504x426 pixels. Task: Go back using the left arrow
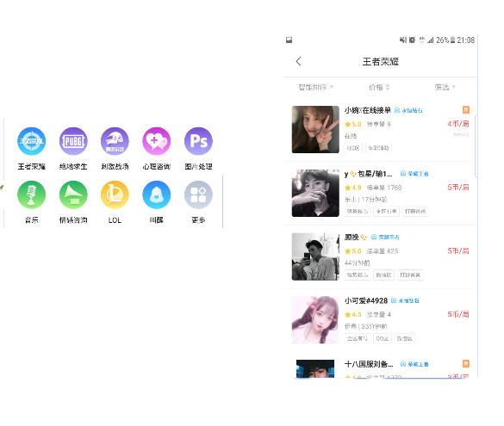(299, 61)
